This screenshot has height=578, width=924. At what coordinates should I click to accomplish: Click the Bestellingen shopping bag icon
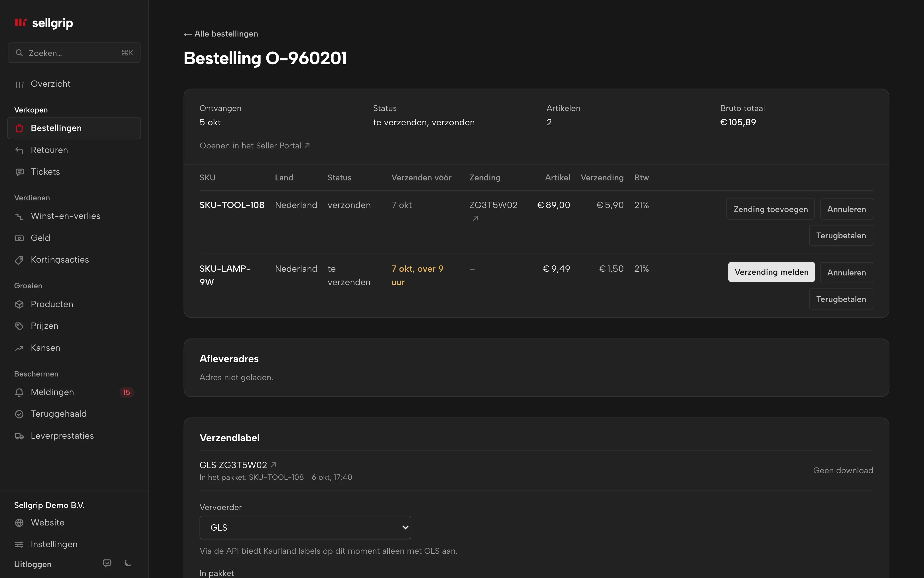pyautogui.click(x=19, y=128)
